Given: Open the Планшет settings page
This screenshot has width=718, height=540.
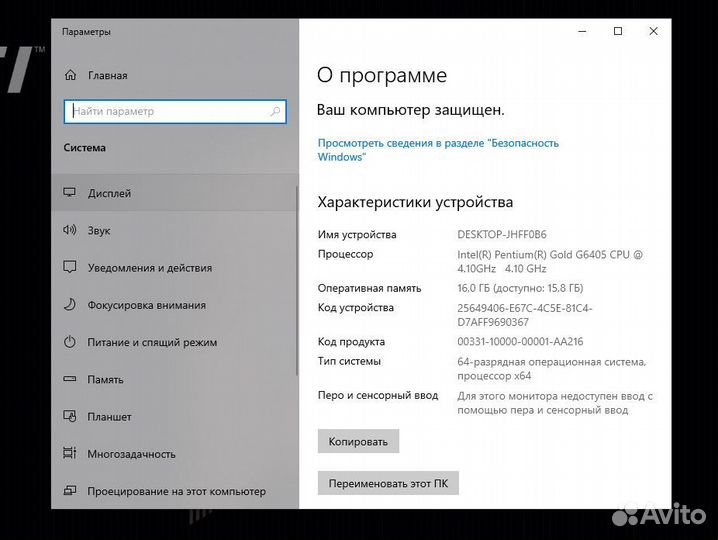Looking at the screenshot, I should coord(174,417).
